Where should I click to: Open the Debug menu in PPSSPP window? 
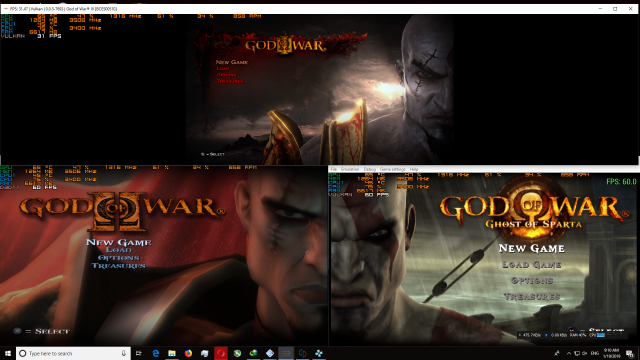coord(369,169)
